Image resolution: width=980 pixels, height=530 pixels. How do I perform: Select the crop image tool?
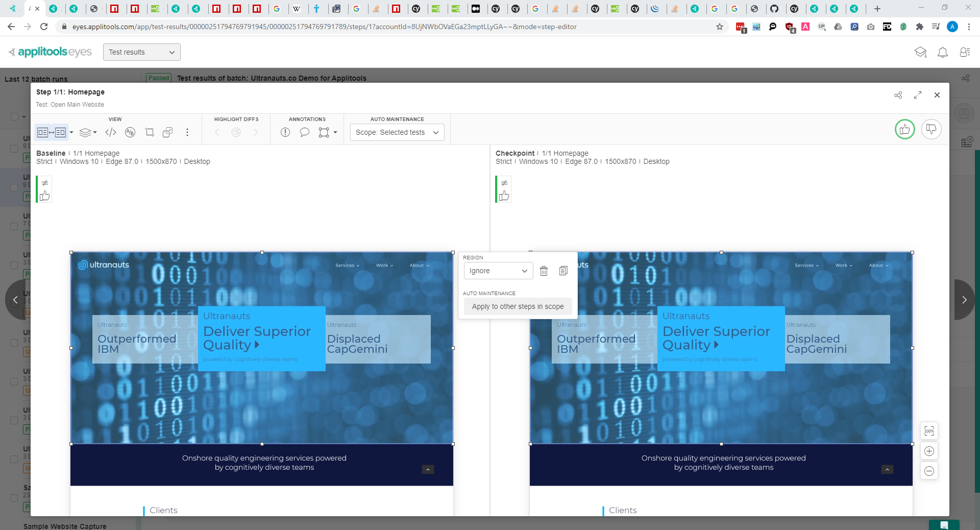[x=150, y=133]
